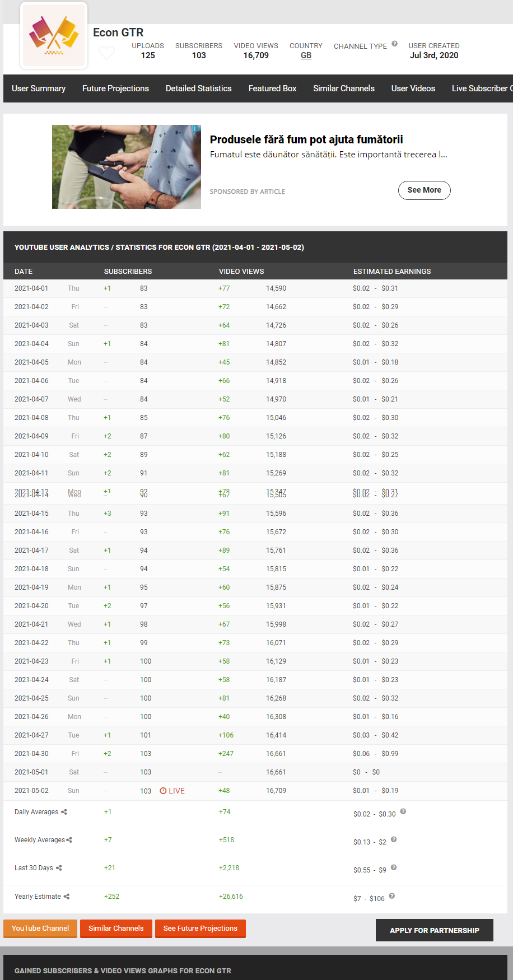
Task: Click the share icon next to Daily Averages
Action: click(64, 812)
